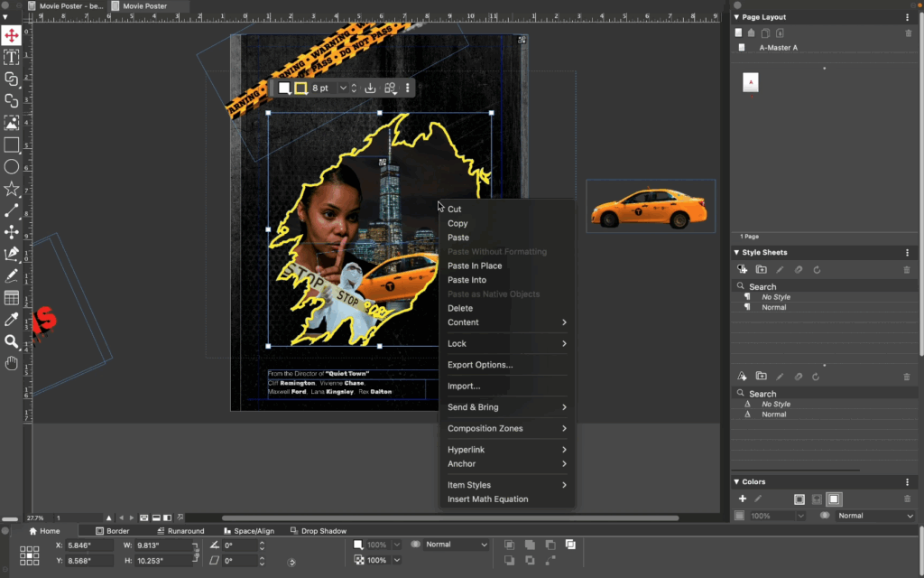Collapse the Style Sheets panel
Image resolution: width=924 pixels, height=578 pixels.
click(x=736, y=253)
